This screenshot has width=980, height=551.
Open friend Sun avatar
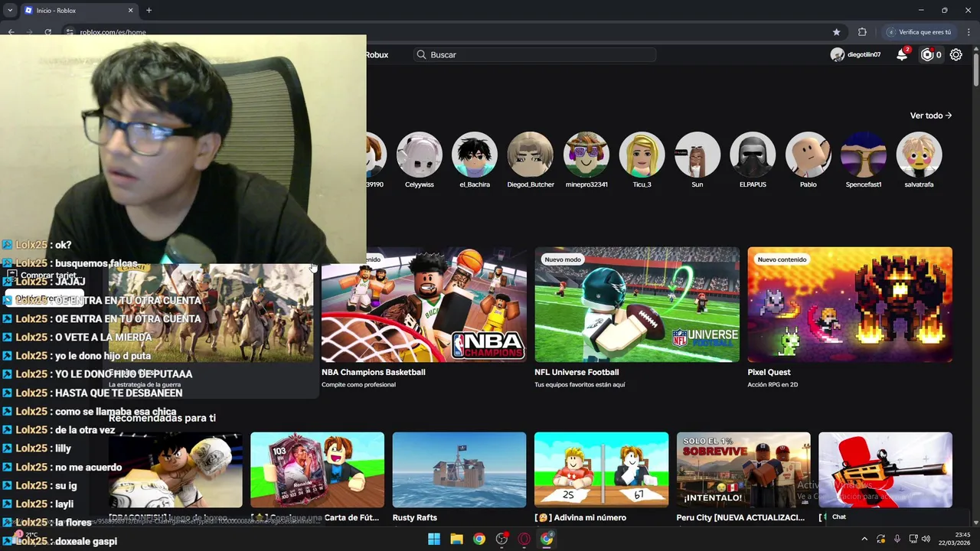coord(697,155)
